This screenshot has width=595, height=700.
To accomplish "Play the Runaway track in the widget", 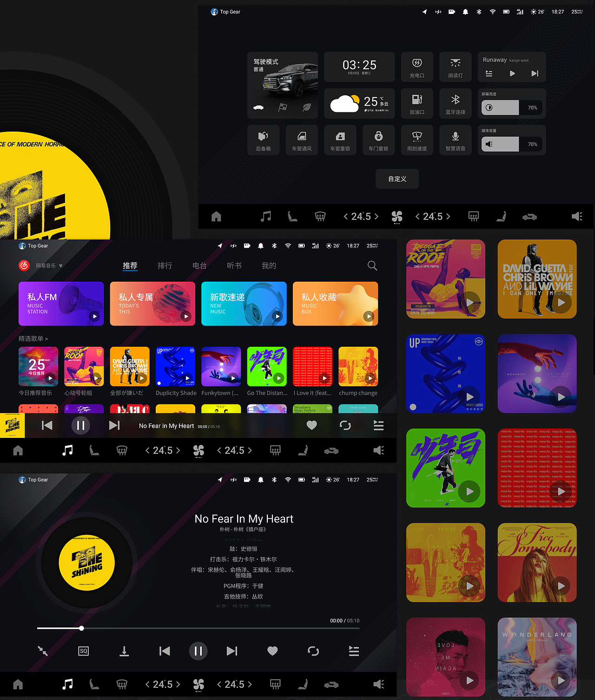I will (512, 73).
